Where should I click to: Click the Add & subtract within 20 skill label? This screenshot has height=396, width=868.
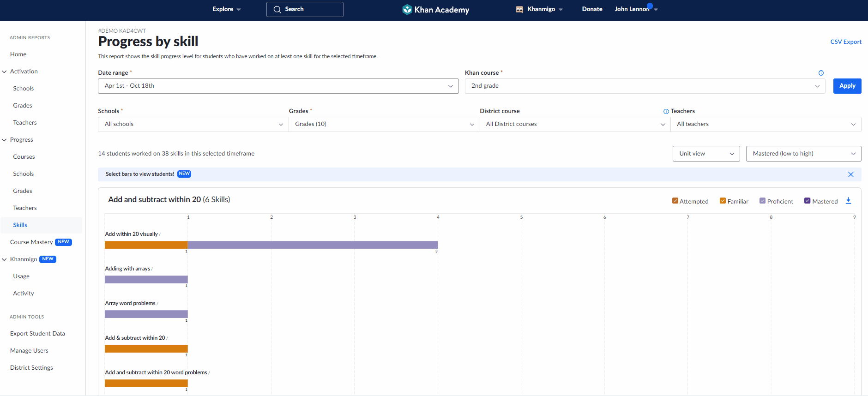(x=135, y=338)
